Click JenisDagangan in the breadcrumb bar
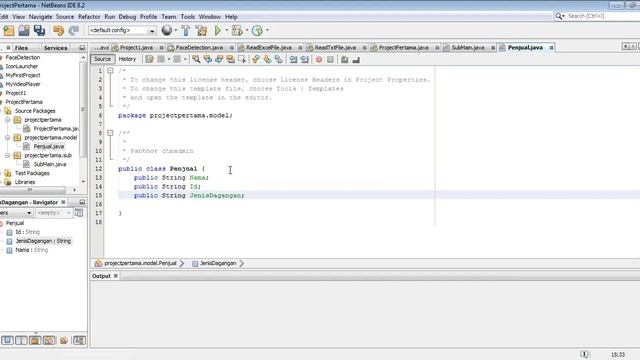 218,263
